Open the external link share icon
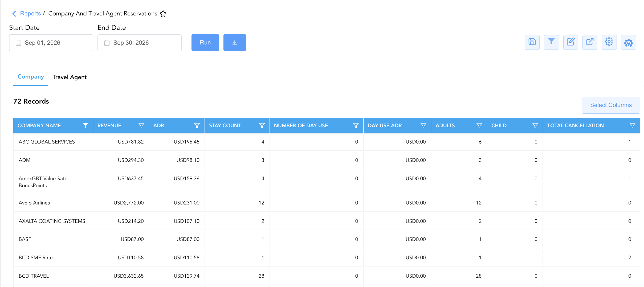The image size is (644, 287). pos(590,42)
